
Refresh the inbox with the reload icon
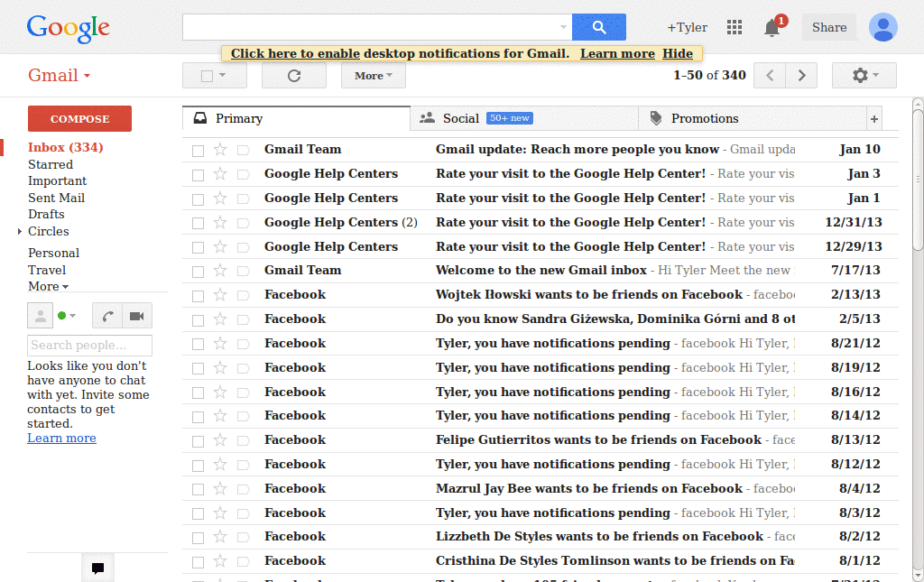click(x=294, y=76)
